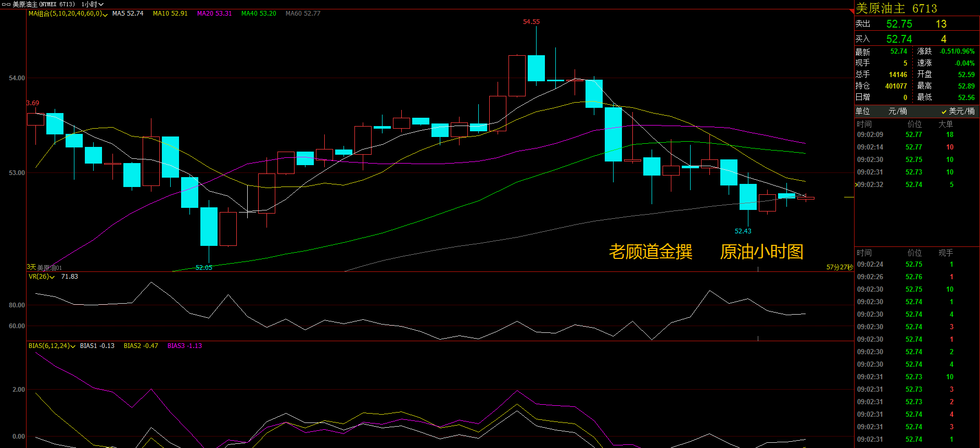Select the 元/桶 unit option
The height and width of the screenshot is (448, 980).
pyautogui.click(x=897, y=111)
